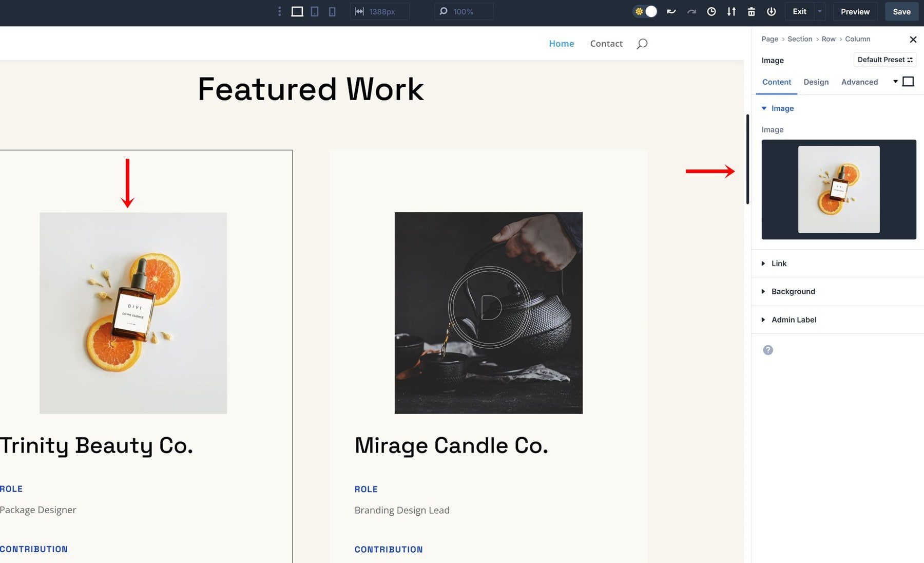Click the Save button

point(901,11)
